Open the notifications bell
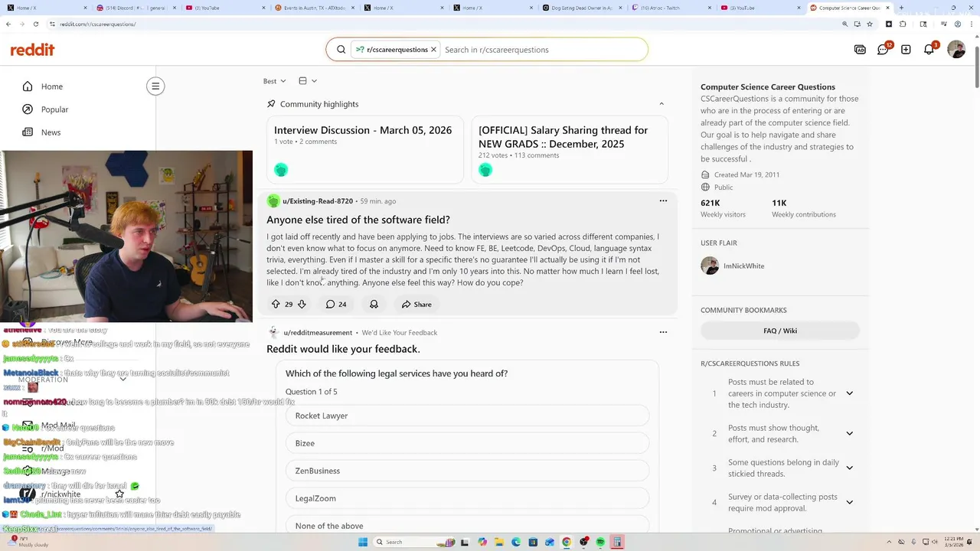 [x=929, y=50]
